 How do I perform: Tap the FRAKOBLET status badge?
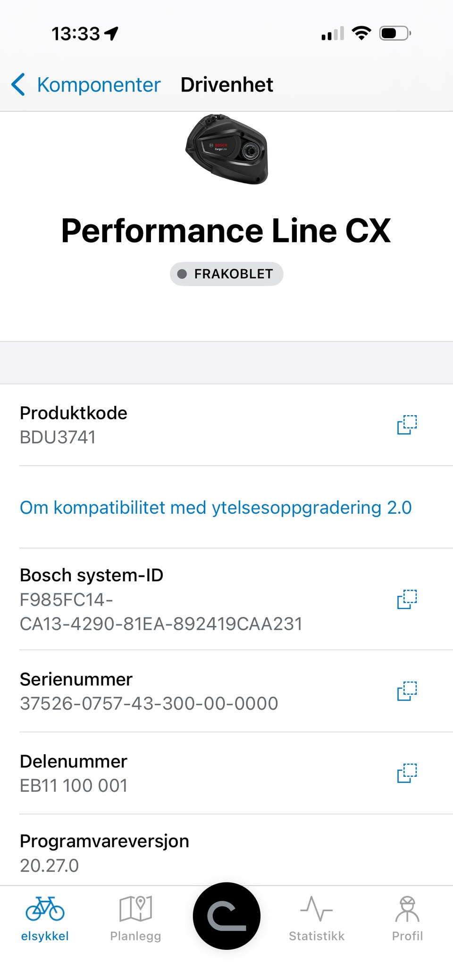coord(226,274)
